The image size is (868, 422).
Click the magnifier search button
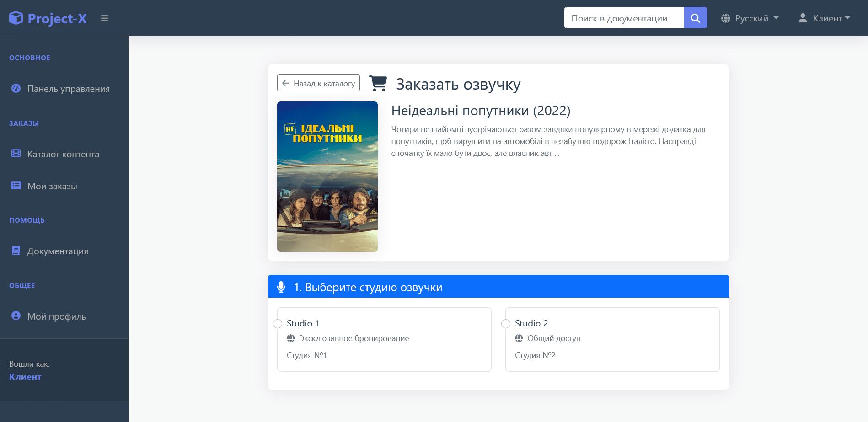pyautogui.click(x=695, y=18)
